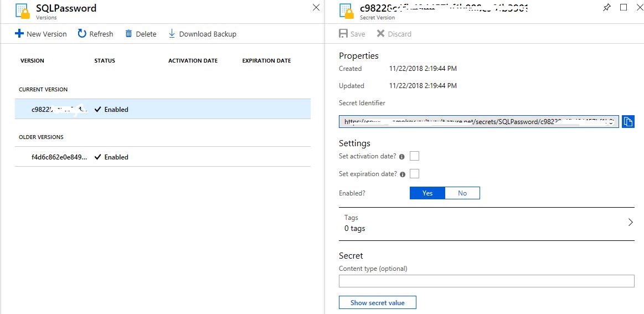Screen dimensions: 644x314
Task: Click the STATUS column header
Action: pyautogui.click(x=105, y=60)
